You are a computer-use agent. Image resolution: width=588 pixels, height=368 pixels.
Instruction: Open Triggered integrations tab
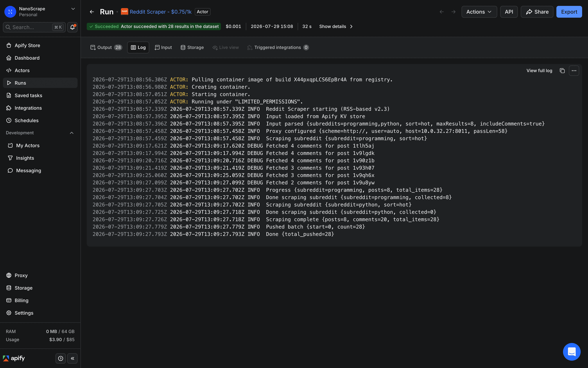tap(278, 47)
